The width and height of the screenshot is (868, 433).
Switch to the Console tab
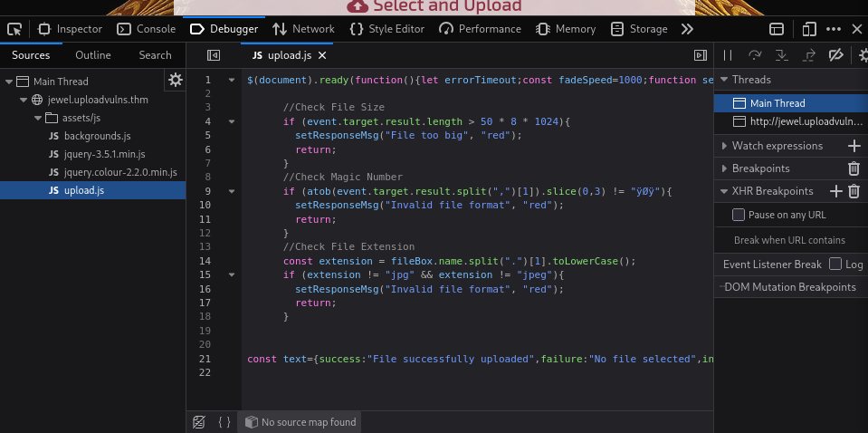(x=146, y=29)
